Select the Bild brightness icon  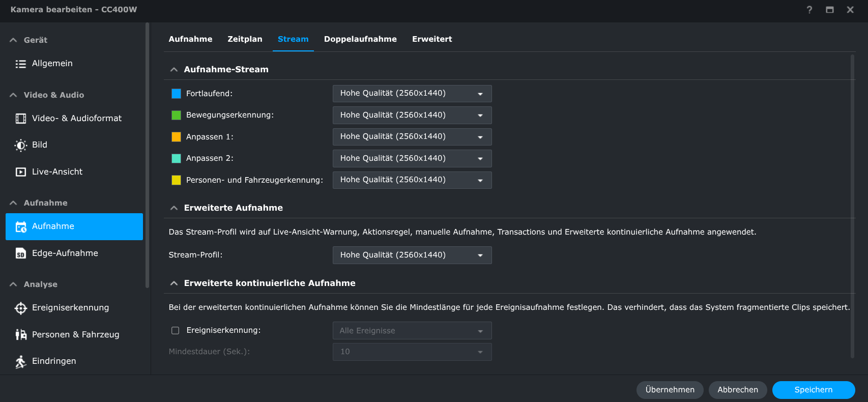tap(20, 145)
